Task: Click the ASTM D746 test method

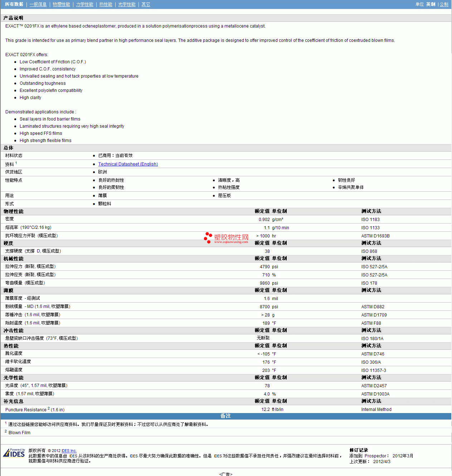Action: click(373, 354)
